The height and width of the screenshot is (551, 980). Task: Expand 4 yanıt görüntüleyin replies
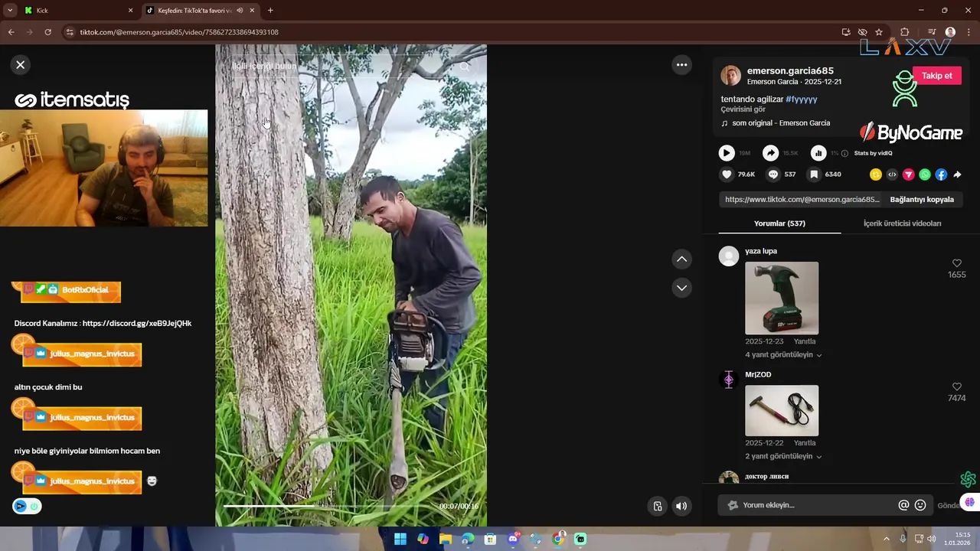[783, 355]
